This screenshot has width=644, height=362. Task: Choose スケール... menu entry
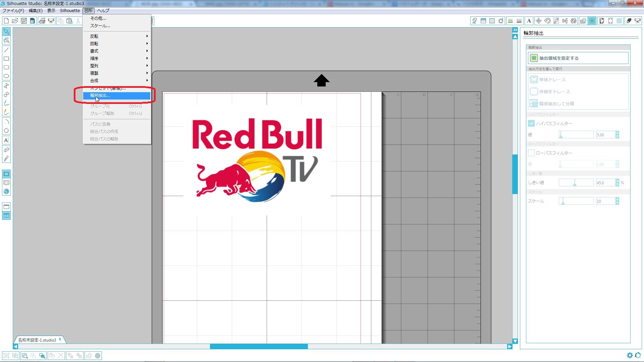coord(116,26)
